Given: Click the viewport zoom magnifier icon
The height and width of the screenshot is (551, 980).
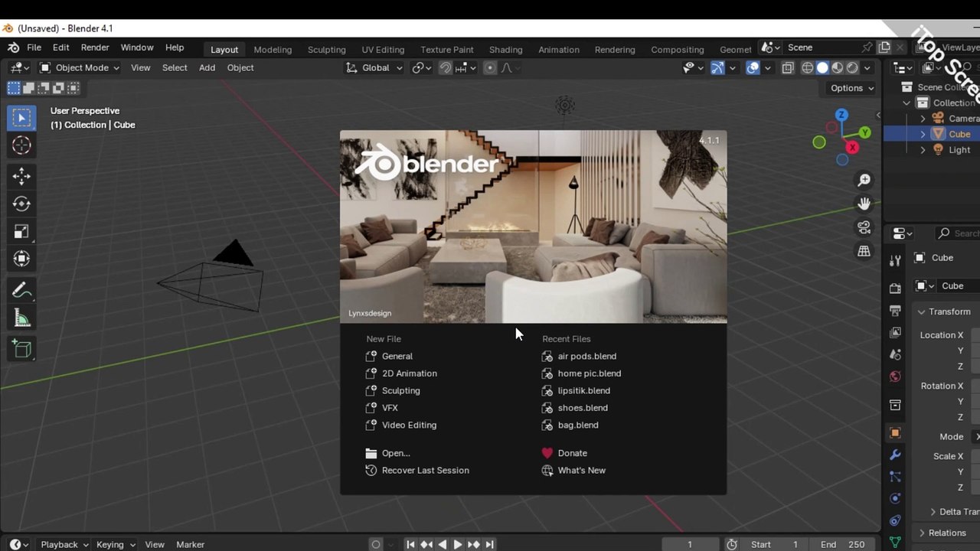Looking at the screenshot, I should coord(864,180).
